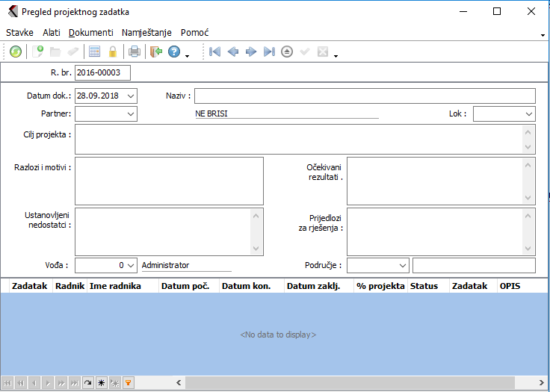Open the Partner dropdown list
The height and width of the screenshot is (392, 550).
[x=132, y=113]
